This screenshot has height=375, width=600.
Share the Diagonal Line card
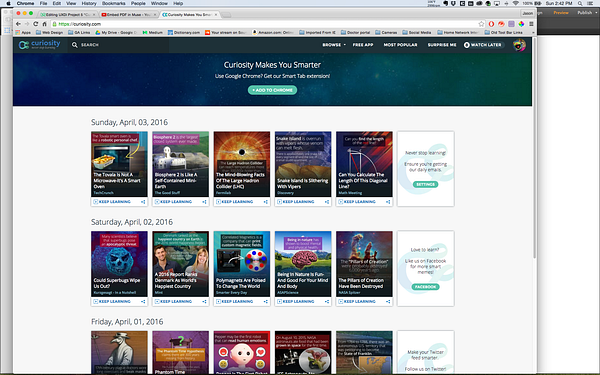pos(388,202)
